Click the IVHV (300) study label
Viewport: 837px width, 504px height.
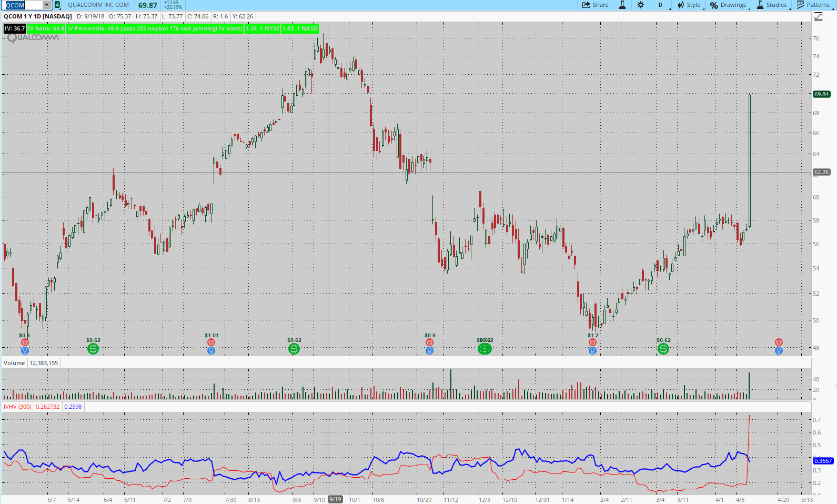17,407
